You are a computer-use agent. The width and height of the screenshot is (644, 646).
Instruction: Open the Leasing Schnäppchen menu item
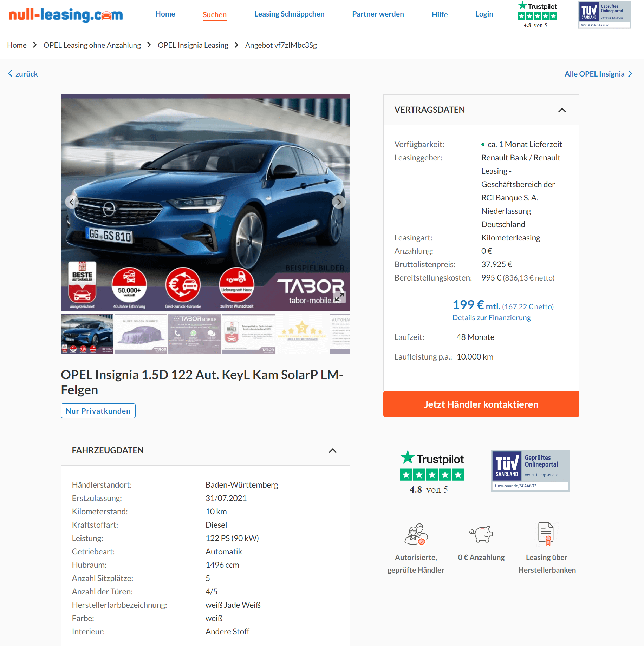point(289,14)
